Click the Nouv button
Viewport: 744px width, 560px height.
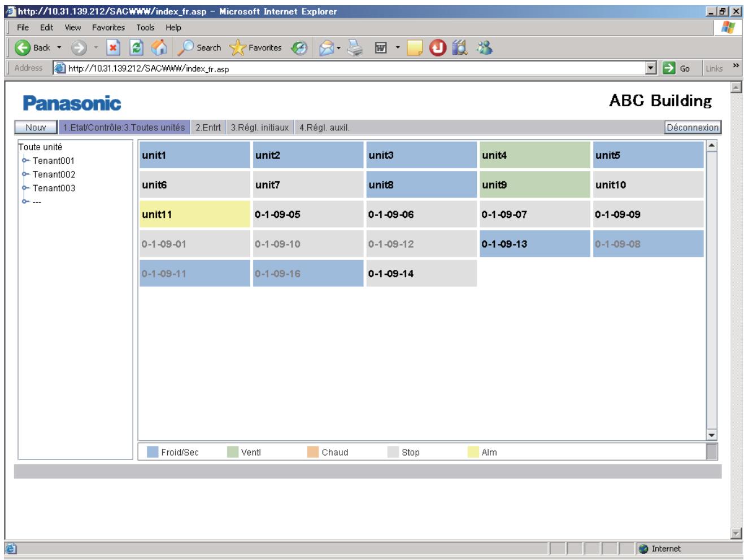[x=36, y=128]
